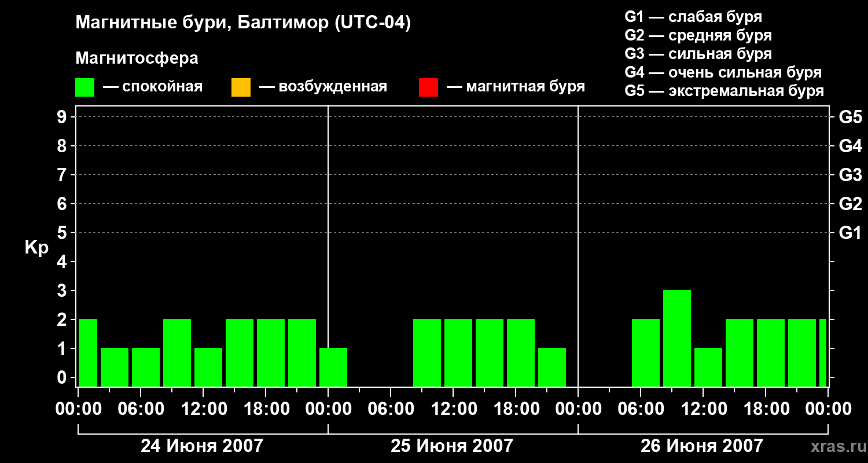Screen dimensions: 868x463
Task: Click the Kp 3 bar on 26 Июня
Action: click(677, 338)
